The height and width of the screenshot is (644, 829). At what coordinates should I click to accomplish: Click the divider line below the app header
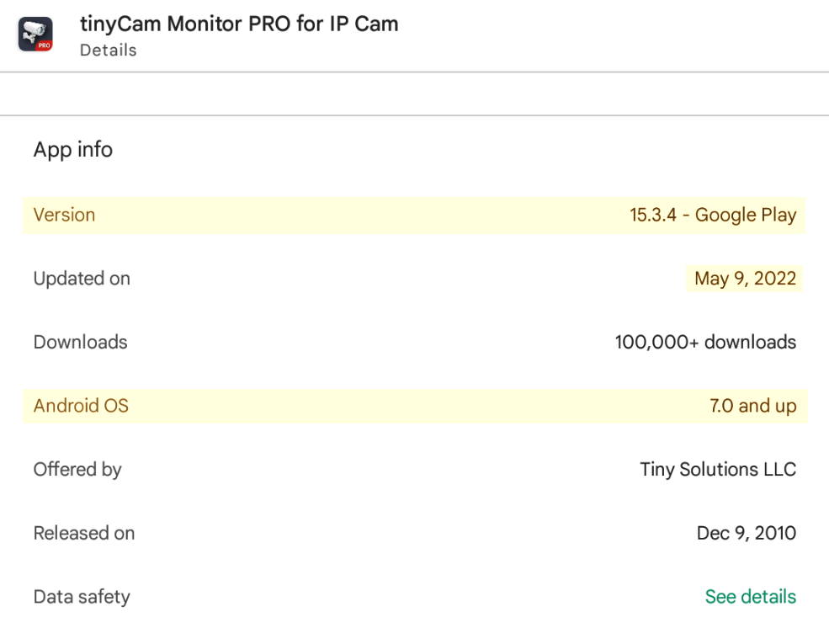click(x=414, y=72)
